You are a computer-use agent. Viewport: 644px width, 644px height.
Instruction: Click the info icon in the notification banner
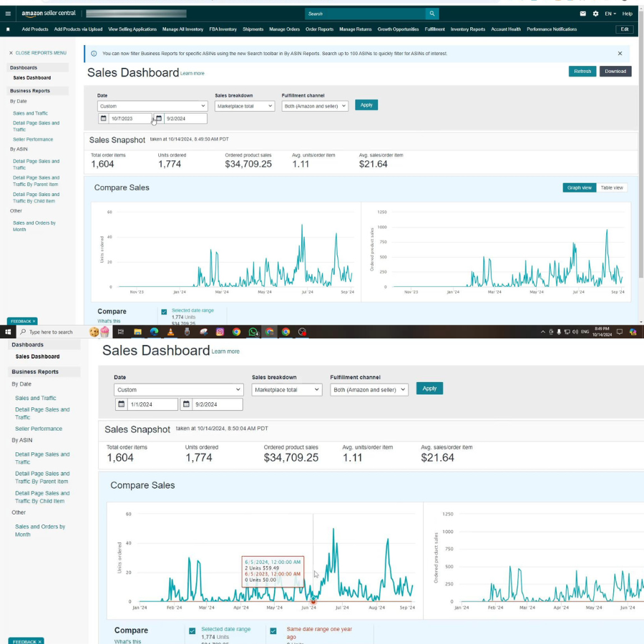tap(94, 54)
